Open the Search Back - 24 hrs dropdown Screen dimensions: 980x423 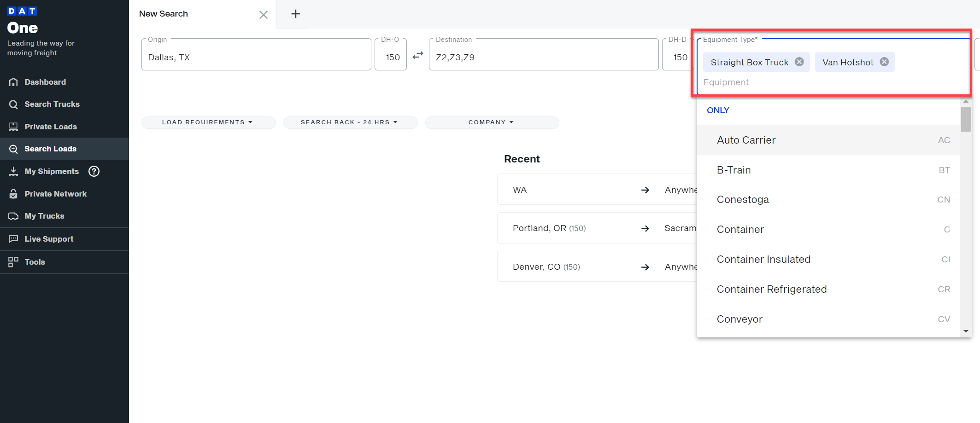pyautogui.click(x=350, y=122)
